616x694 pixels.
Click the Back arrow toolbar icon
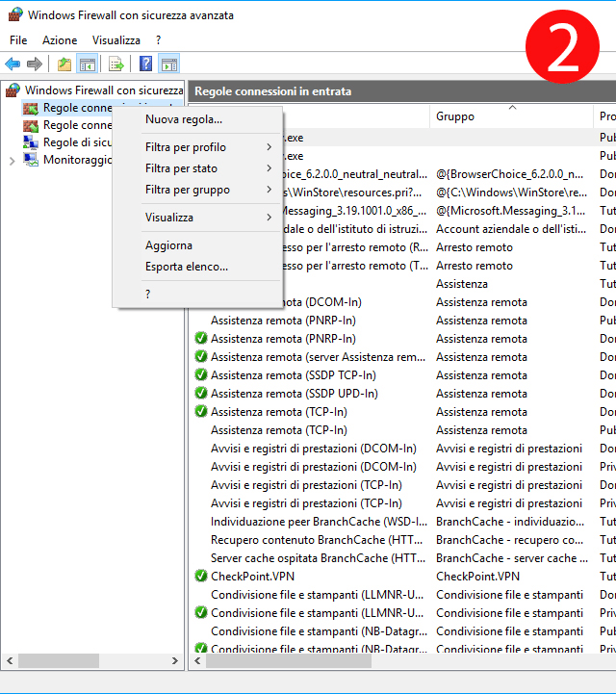pos(13,64)
